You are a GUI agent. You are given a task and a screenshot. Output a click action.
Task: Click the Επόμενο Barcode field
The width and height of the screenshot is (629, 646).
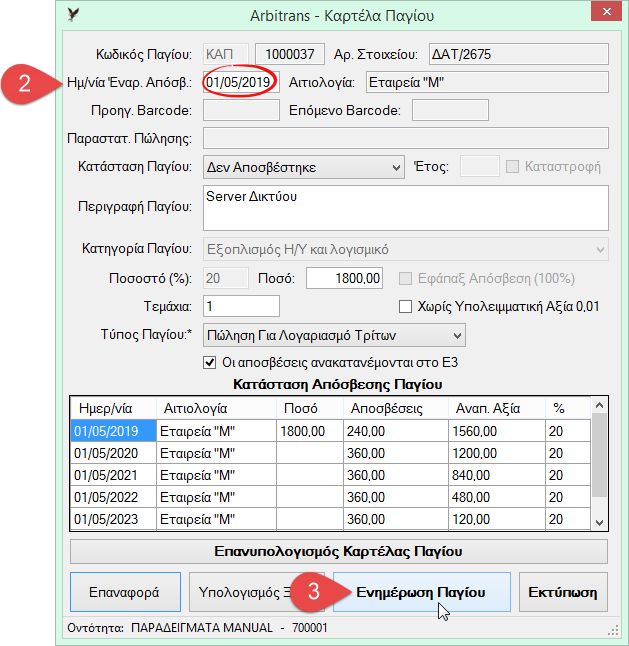[450, 110]
